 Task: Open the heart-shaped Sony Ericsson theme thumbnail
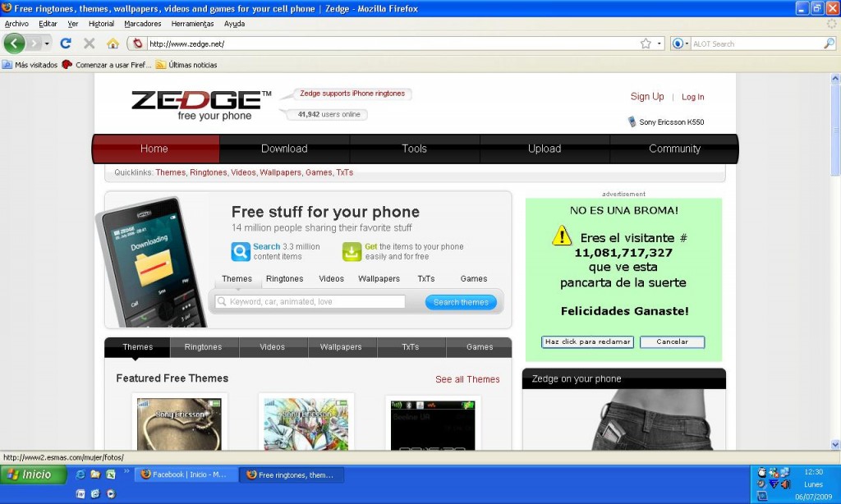point(179,424)
